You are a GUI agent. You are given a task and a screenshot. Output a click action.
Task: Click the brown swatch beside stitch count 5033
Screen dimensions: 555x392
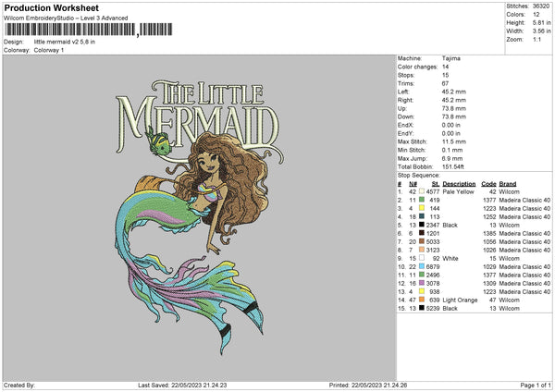(422, 241)
